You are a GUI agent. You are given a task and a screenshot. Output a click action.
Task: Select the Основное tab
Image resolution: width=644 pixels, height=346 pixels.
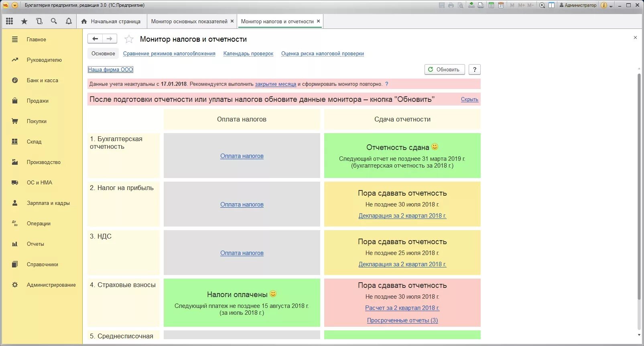click(x=103, y=53)
